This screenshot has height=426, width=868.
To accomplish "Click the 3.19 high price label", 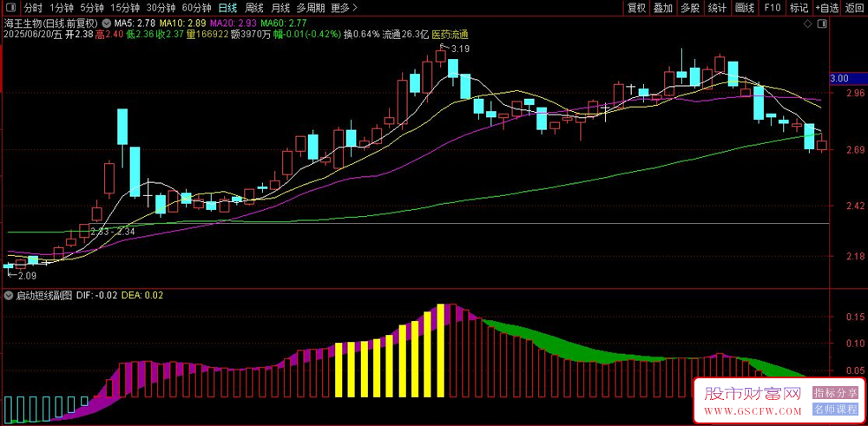I will pyautogui.click(x=461, y=49).
